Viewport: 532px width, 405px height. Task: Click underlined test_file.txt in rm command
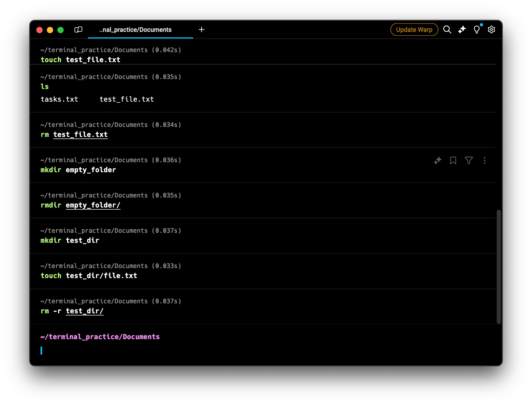80,135
